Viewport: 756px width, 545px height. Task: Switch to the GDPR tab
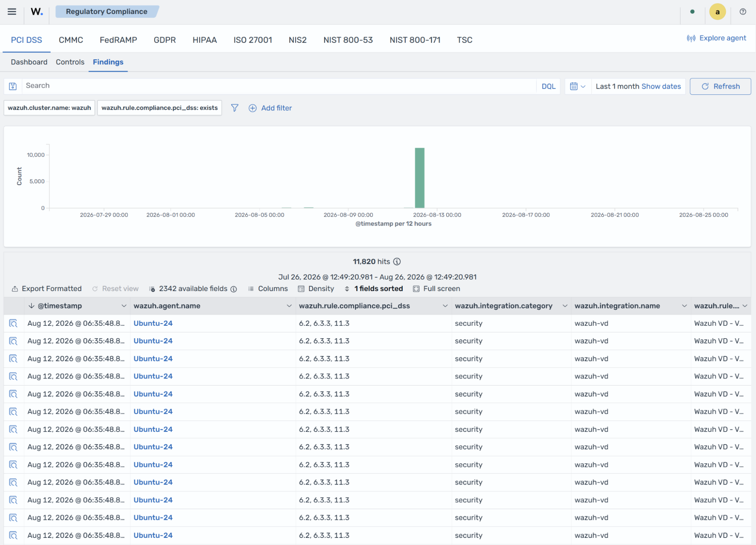[165, 40]
